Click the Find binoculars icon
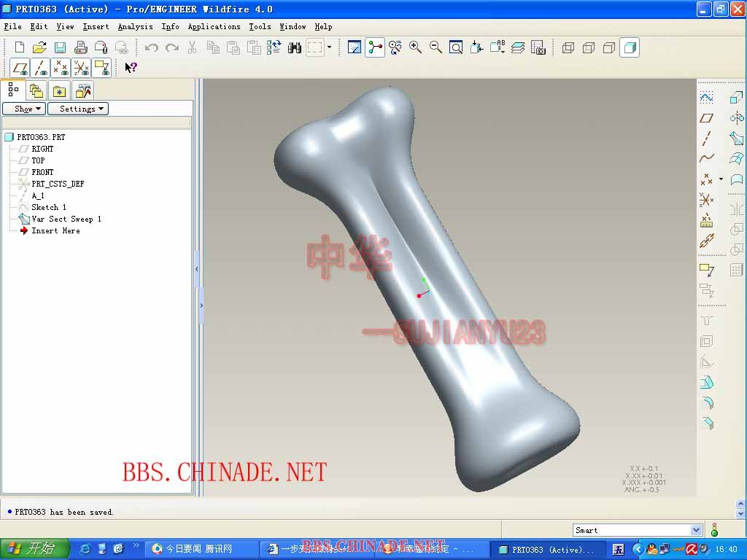This screenshot has width=747, height=560. pyautogui.click(x=295, y=47)
